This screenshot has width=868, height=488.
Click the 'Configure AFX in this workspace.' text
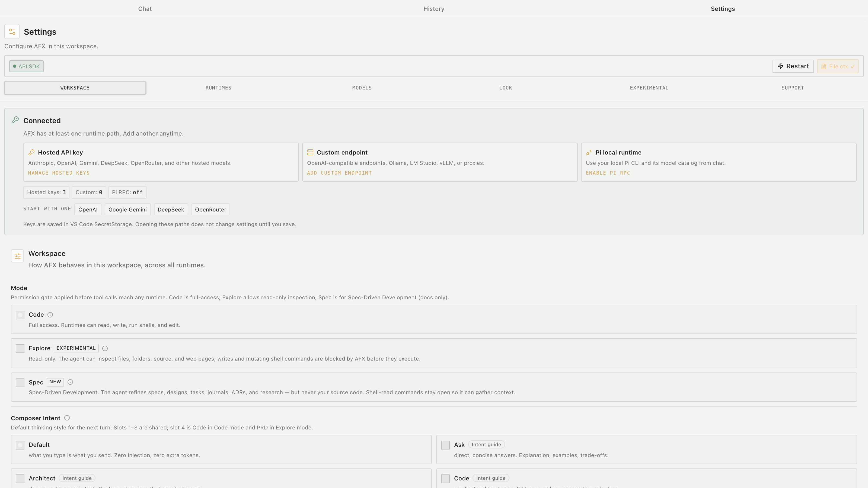click(51, 46)
